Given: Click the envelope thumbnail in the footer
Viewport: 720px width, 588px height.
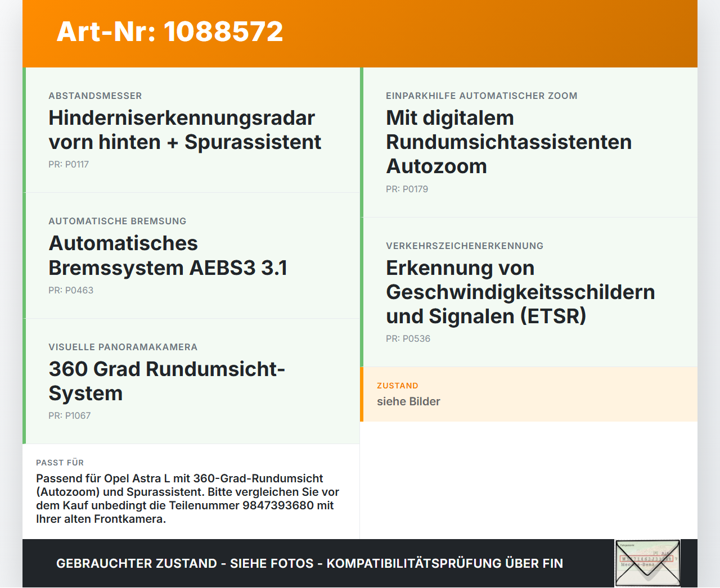Looking at the screenshot, I should point(647,563).
